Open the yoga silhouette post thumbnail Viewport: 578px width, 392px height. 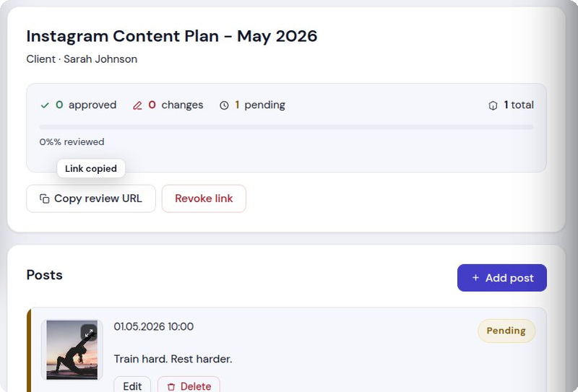72,349
